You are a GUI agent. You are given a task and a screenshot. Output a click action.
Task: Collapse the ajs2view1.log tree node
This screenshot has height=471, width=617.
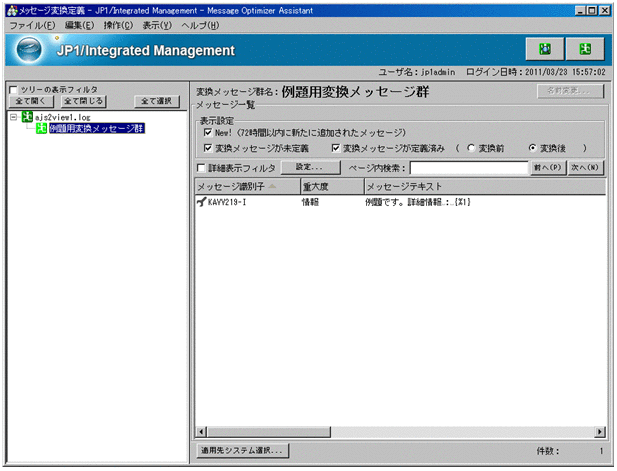coord(12,117)
